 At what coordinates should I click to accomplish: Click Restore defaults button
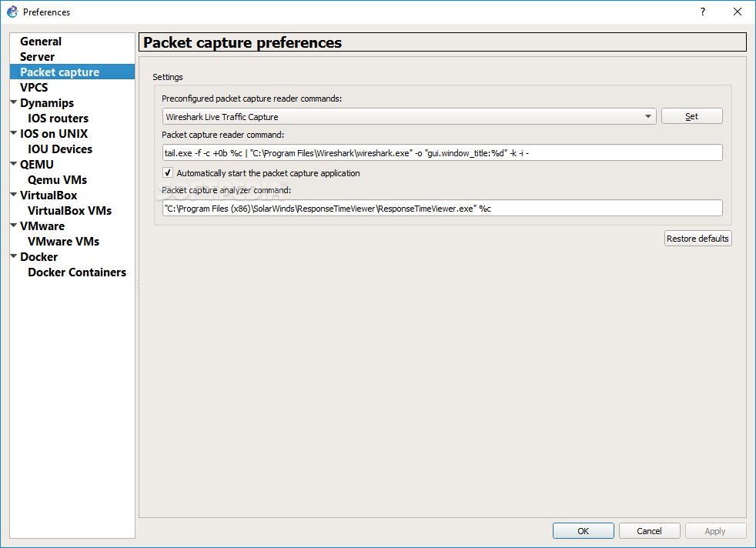click(697, 239)
